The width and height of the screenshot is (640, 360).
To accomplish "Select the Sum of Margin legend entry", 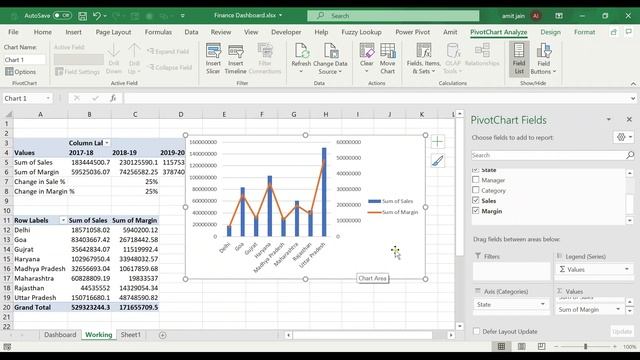I will click(393, 212).
